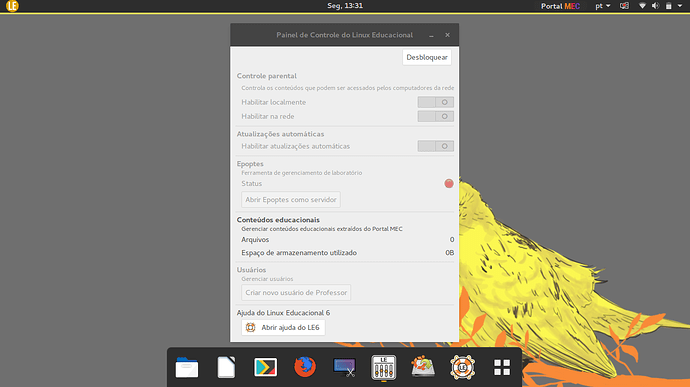Click the Arquivos row label

pos(255,240)
